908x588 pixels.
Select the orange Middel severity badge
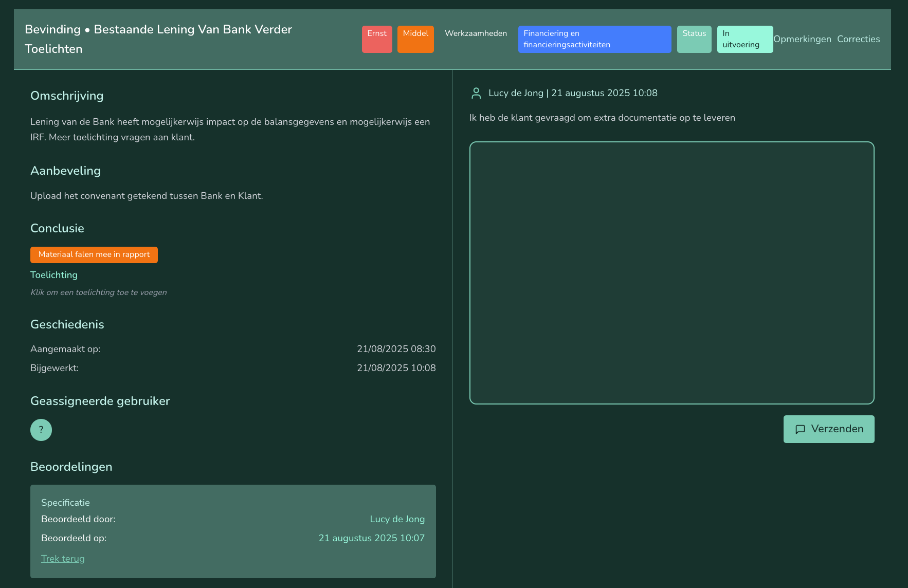point(415,39)
